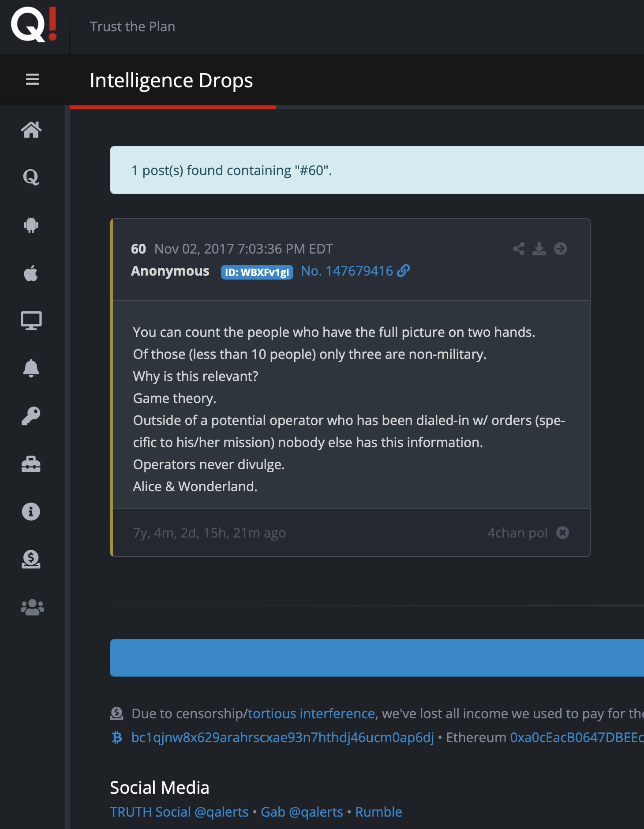Screen dimensions: 644x829
Task: Click the 7y, 4m, 2d ago text
Action: pyautogui.click(x=210, y=533)
